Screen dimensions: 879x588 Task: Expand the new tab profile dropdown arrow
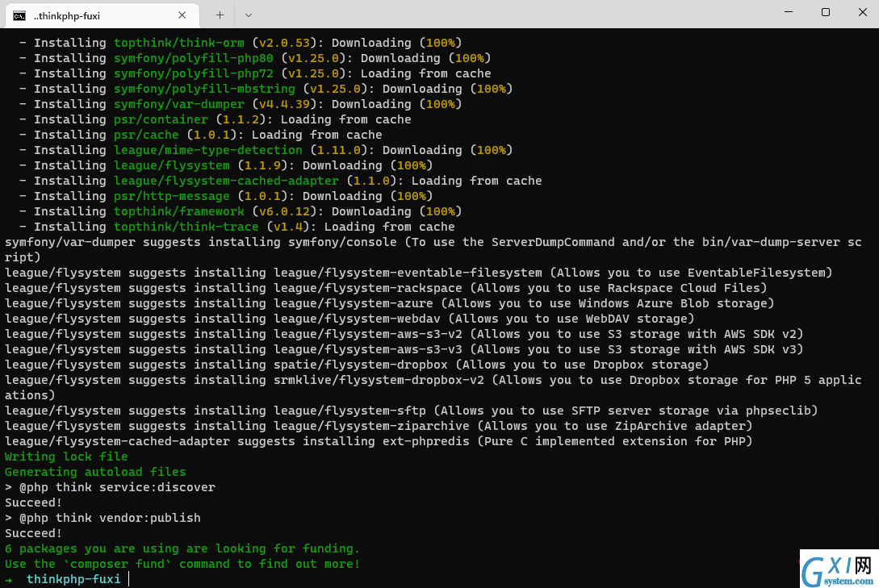249,15
